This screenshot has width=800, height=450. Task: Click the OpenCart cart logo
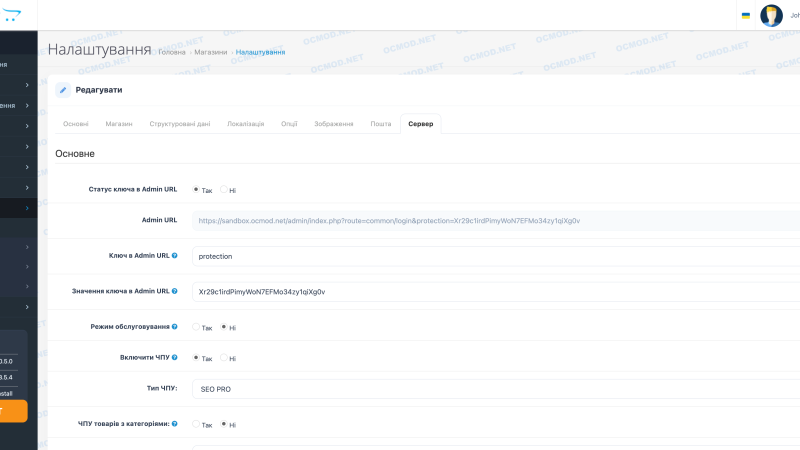[11, 15]
